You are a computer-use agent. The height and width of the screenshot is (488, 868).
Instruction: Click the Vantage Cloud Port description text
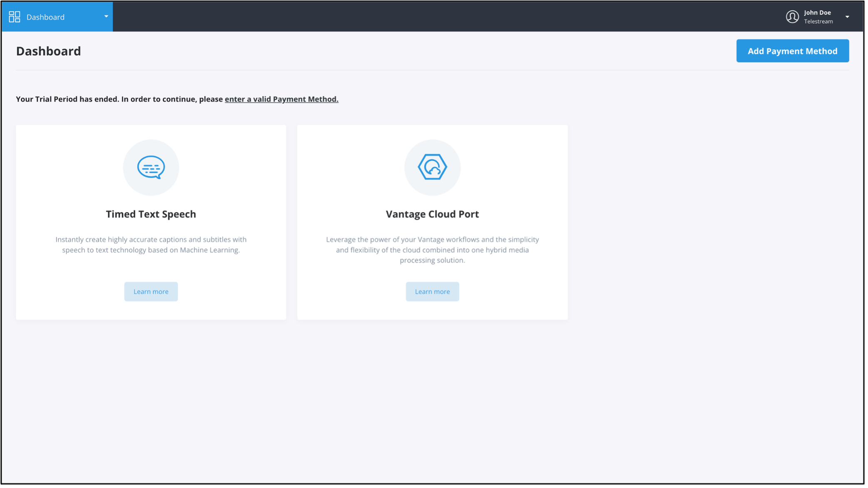(x=432, y=250)
